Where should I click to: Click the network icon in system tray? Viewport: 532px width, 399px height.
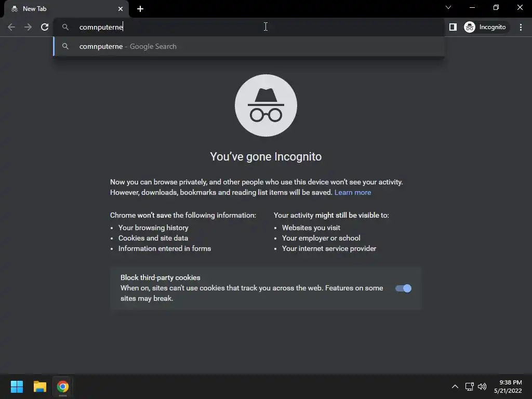[x=469, y=387]
